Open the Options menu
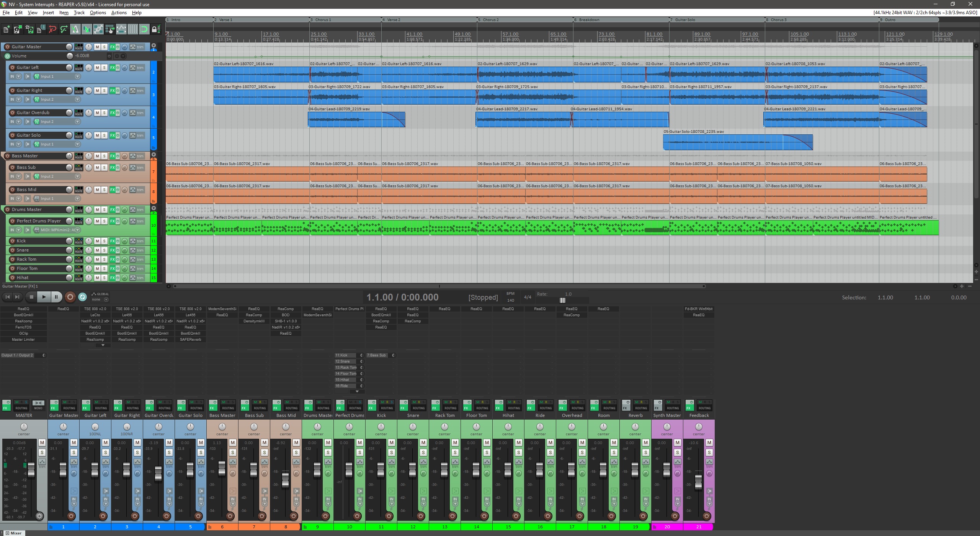This screenshot has width=980, height=536. [98, 12]
